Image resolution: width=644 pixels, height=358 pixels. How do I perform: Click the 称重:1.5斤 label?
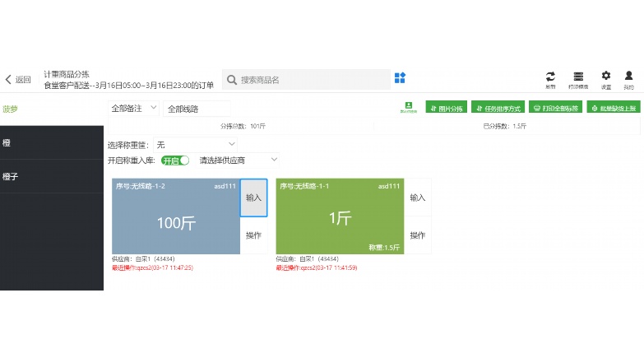point(384,248)
